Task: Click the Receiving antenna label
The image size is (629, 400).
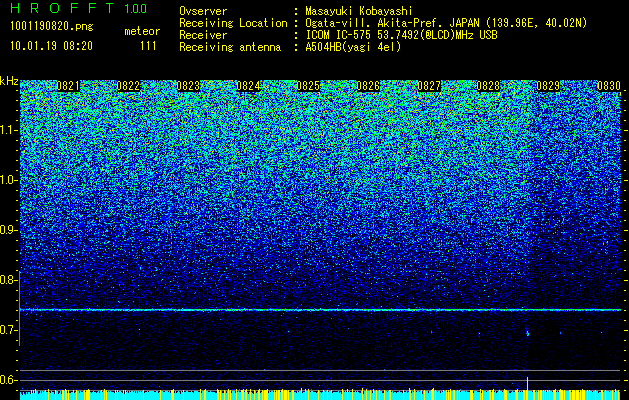Action: tap(230, 47)
